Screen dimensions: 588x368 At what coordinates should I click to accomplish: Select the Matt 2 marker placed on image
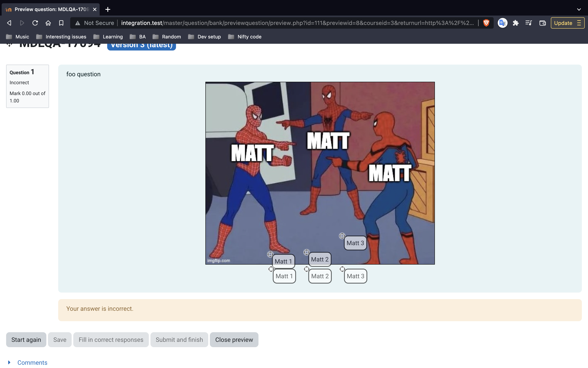click(320, 259)
